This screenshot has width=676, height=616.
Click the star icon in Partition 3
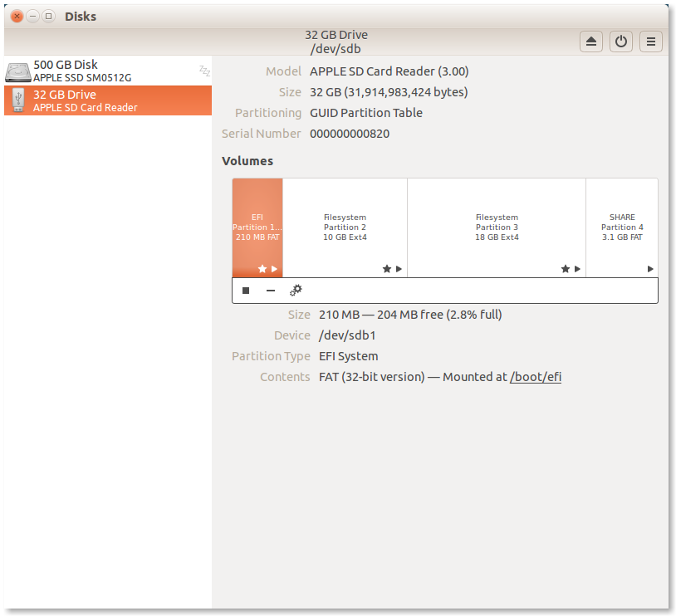566,269
